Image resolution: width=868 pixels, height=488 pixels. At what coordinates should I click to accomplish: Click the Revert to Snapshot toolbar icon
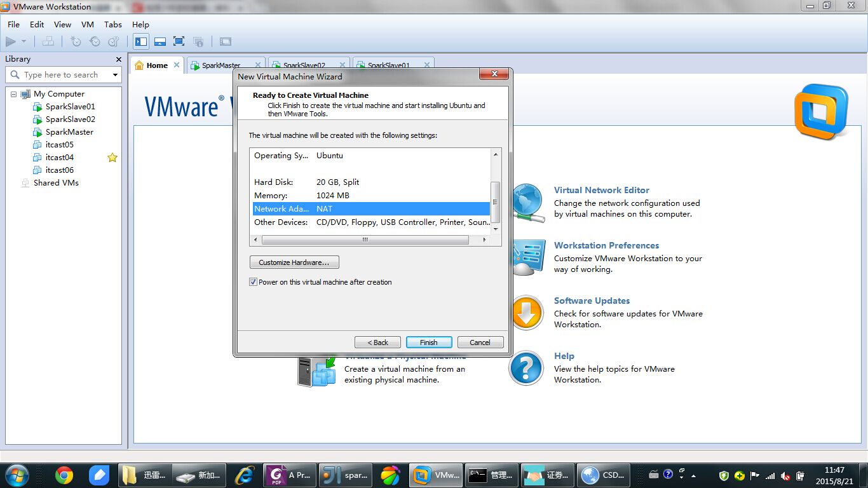tap(95, 41)
